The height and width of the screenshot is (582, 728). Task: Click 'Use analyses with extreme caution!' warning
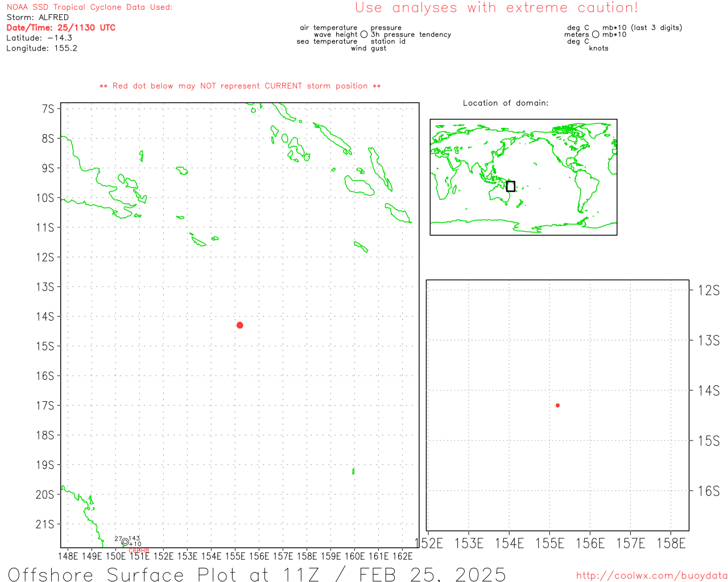pos(497,8)
